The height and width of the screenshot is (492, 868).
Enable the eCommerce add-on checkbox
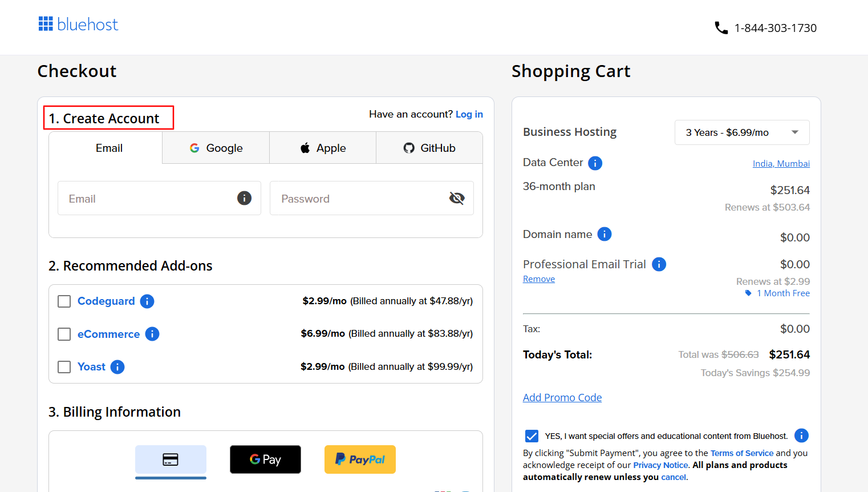64,334
